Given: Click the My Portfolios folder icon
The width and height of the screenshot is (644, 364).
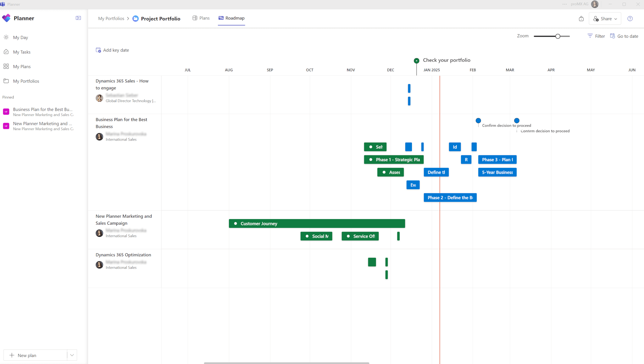Looking at the screenshot, I should click(6, 81).
